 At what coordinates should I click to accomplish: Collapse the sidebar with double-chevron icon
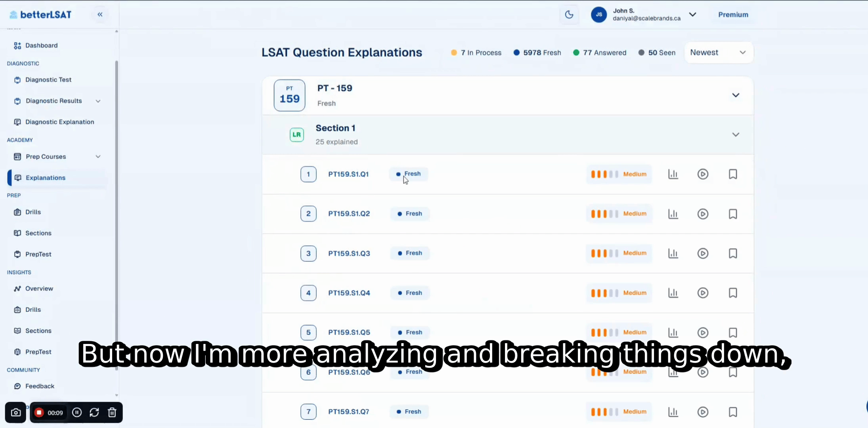tap(100, 15)
